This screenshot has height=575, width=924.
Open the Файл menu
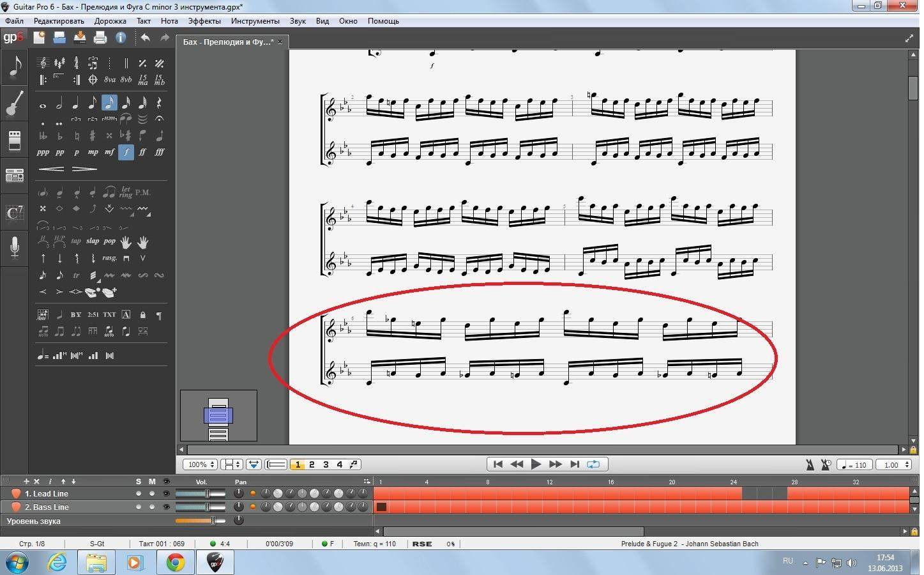[x=14, y=21]
